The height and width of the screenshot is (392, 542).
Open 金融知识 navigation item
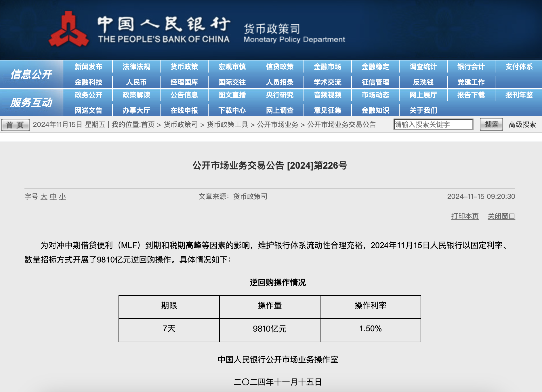point(375,111)
